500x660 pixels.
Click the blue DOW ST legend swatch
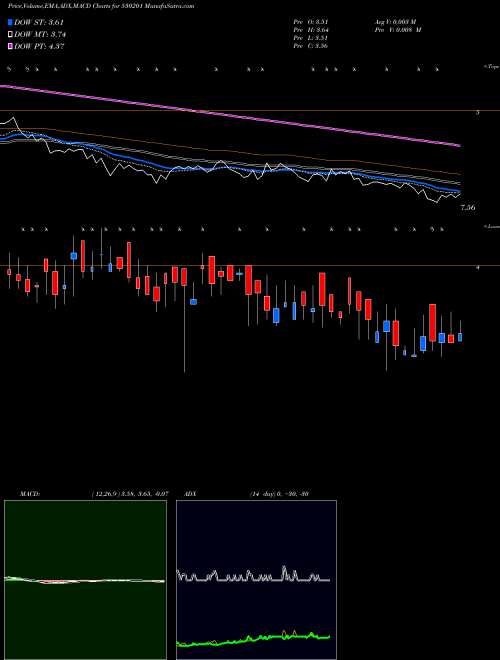pyautogui.click(x=10, y=22)
